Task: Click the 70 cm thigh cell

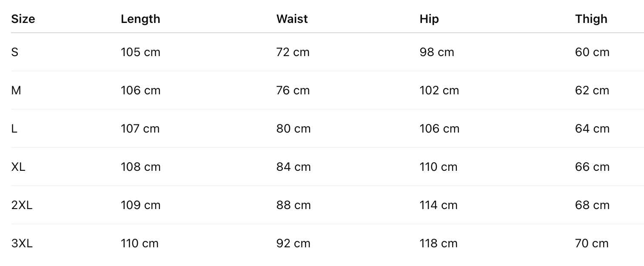Action: tap(592, 243)
